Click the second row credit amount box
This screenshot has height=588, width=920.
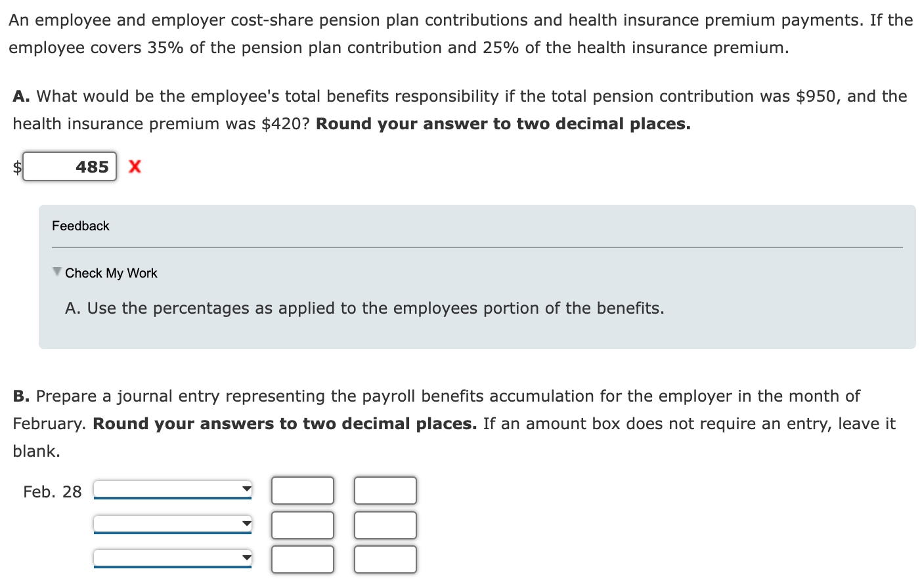click(x=385, y=525)
